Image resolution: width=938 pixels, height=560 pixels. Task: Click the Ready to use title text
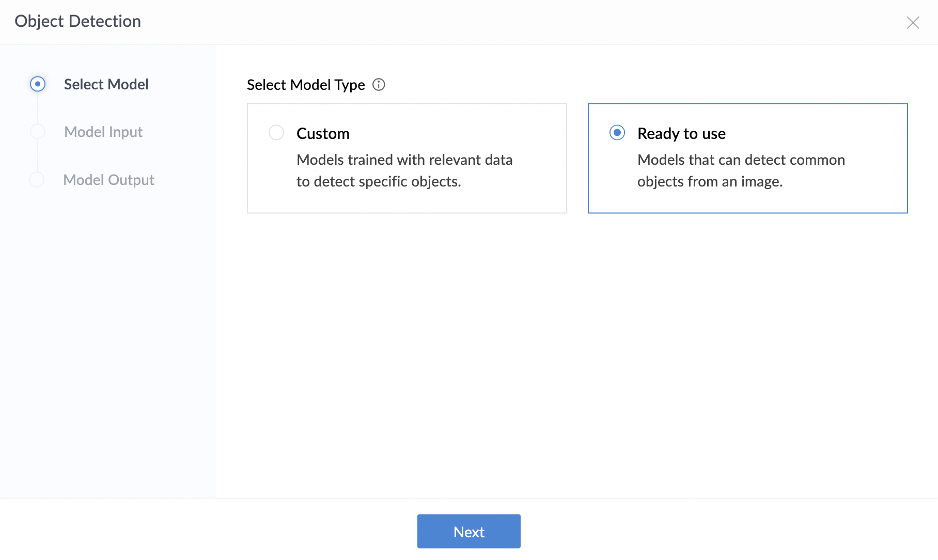click(x=681, y=134)
